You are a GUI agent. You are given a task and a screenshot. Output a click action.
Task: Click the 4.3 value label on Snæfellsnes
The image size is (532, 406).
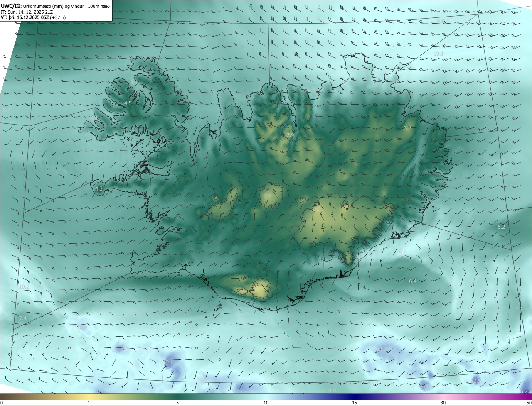pos(99,189)
